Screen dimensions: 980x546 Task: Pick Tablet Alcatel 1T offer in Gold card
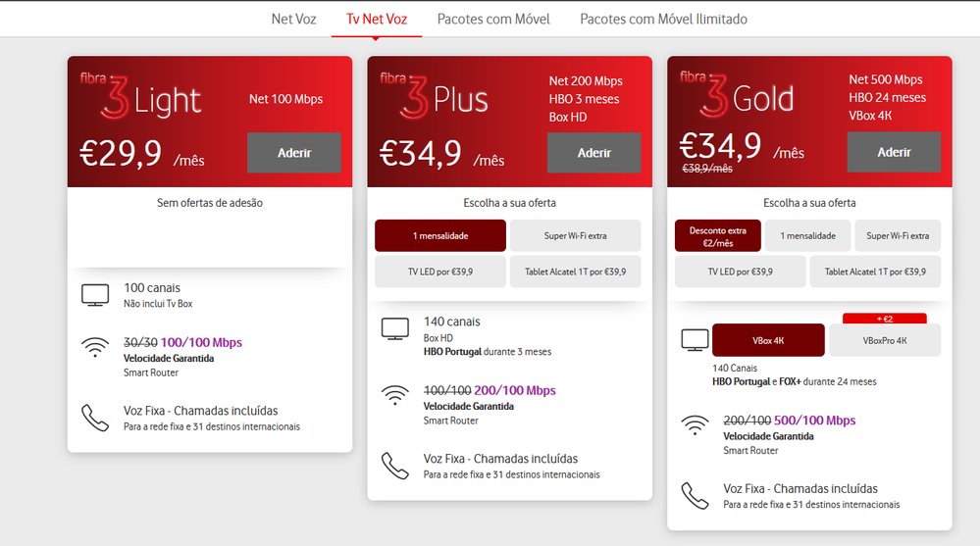[875, 272]
